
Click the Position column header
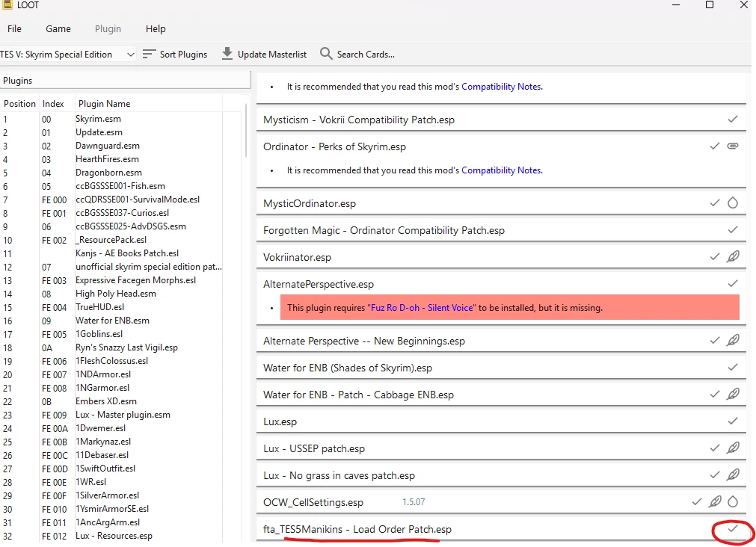coord(19,104)
